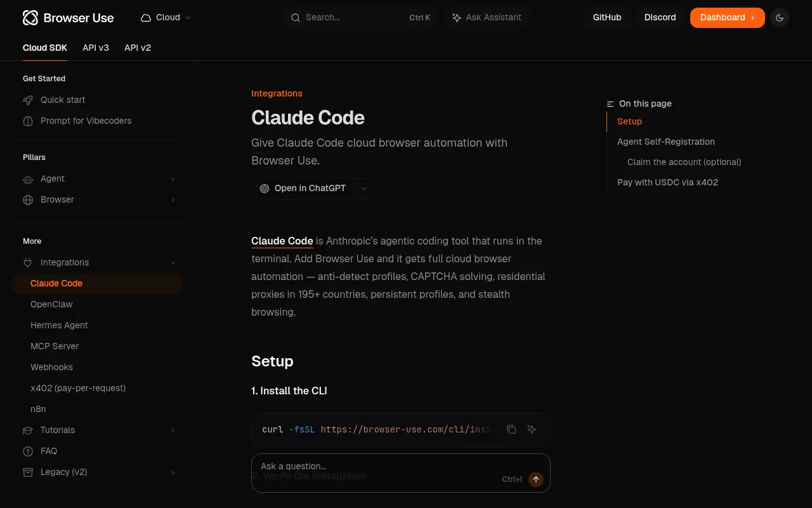Click the Ask Assistant button

point(487,18)
